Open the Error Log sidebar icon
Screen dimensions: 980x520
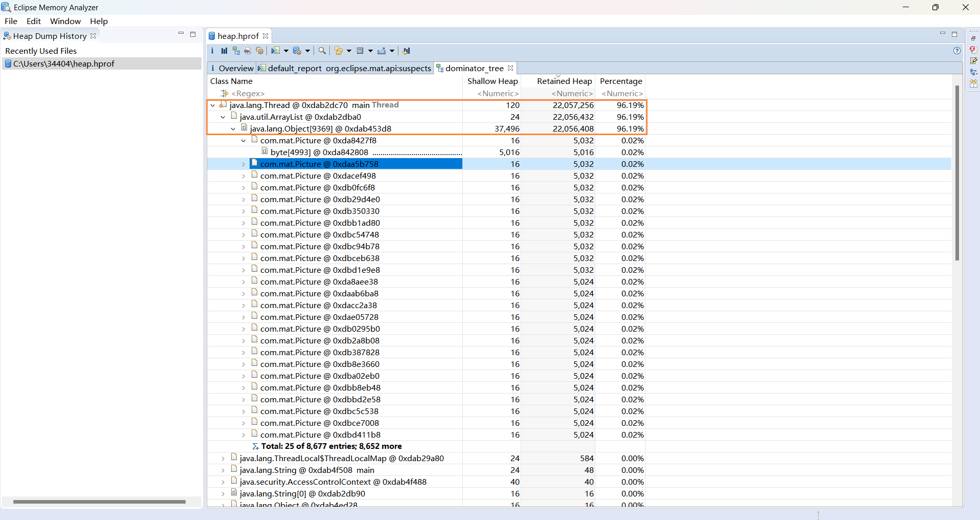click(x=973, y=49)
